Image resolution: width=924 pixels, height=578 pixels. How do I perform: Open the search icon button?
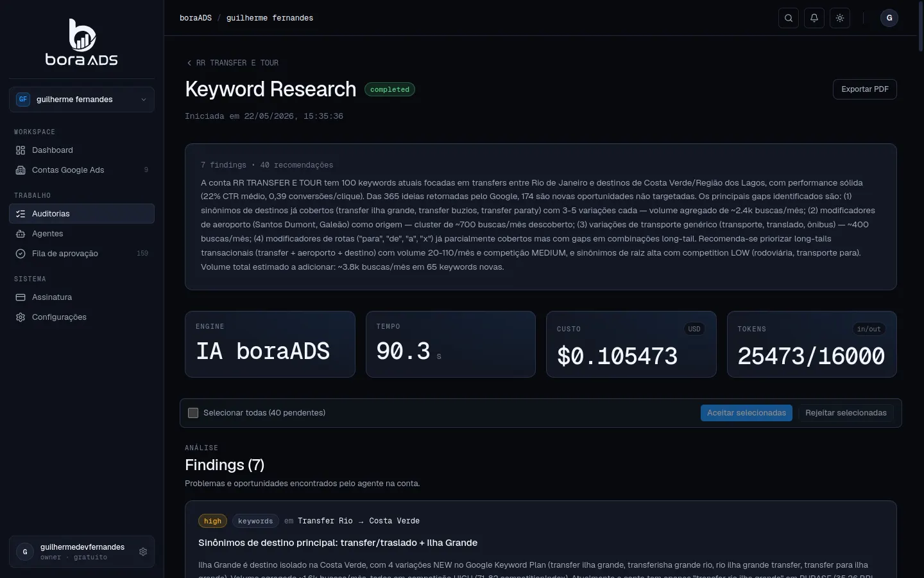[x=789, y=18]
